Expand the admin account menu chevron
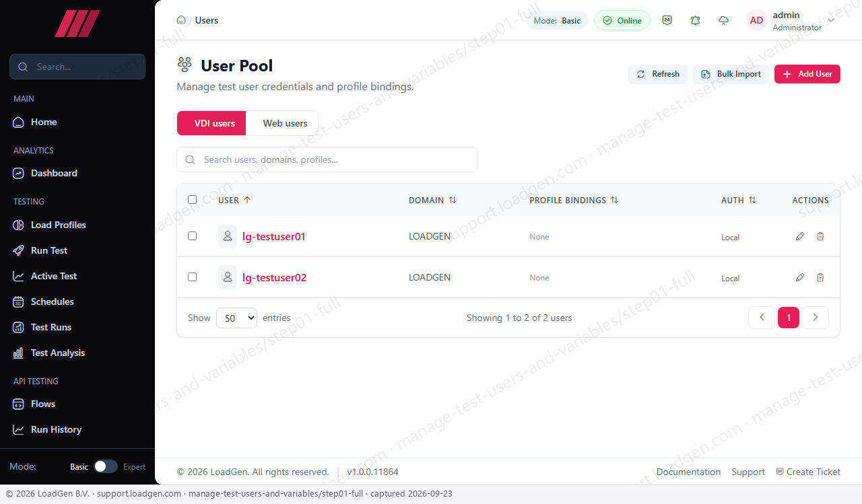This screenshot has height=504, width=862. (831, 20)
